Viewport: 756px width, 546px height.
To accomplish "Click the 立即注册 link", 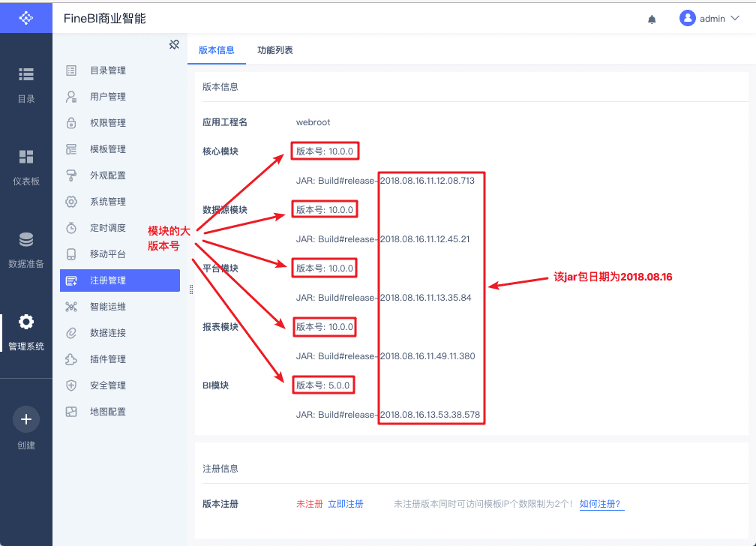I will 346,504.
